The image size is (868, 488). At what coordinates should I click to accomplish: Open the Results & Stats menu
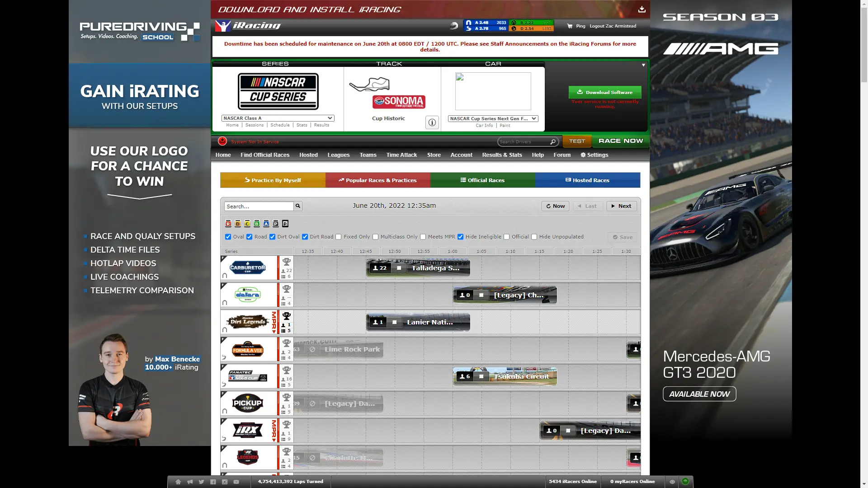coord(502,155)
